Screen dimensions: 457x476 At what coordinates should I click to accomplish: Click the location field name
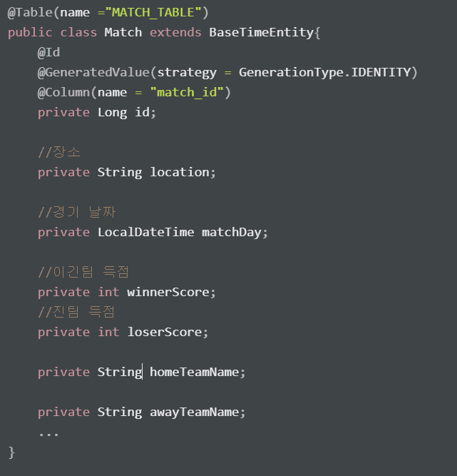click(x=180, y=173)
